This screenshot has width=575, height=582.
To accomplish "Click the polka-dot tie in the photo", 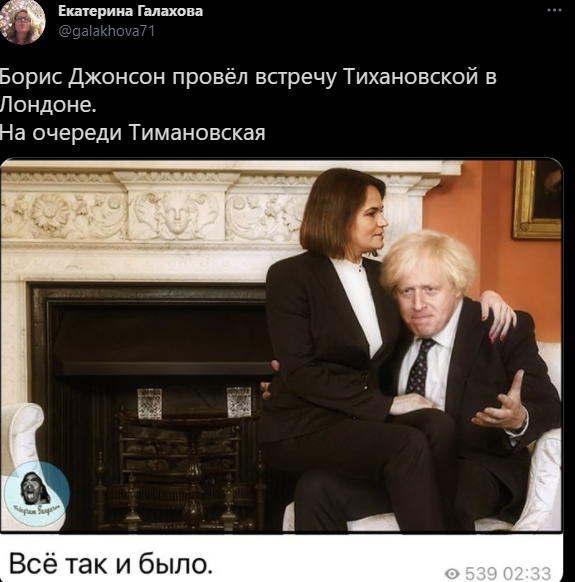I will [420, 367].
